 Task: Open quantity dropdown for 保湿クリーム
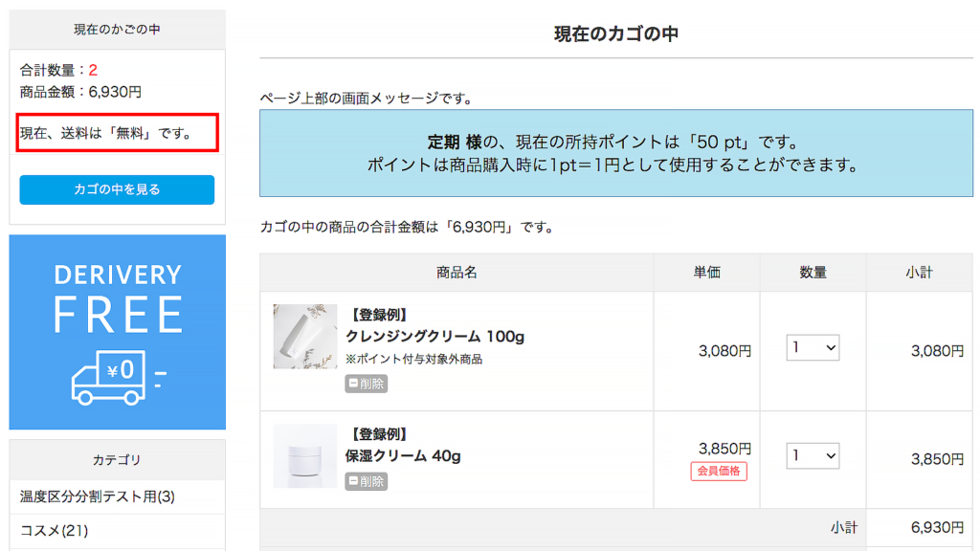[x=813, y=456]
